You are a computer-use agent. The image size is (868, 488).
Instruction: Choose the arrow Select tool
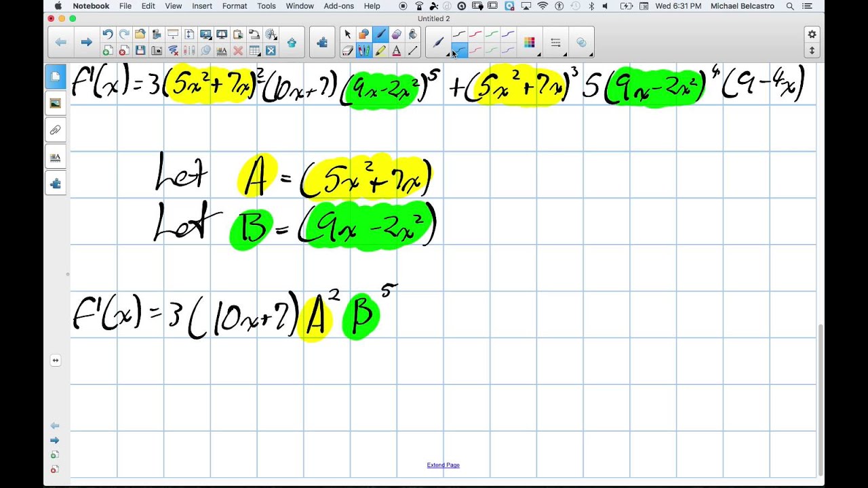pos(348,34)
